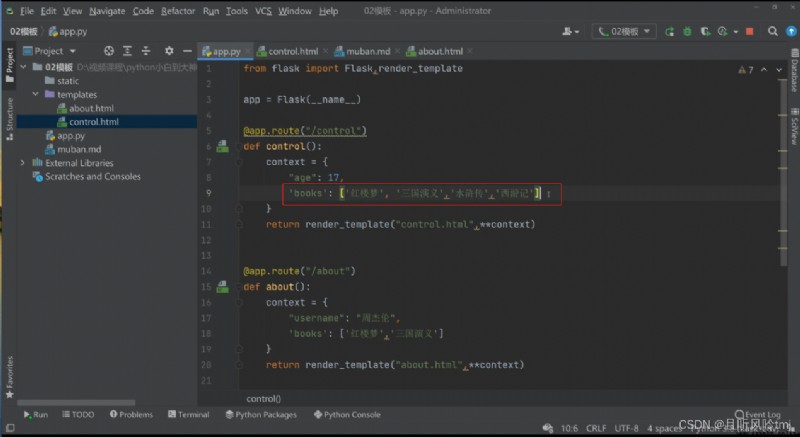
Task: Open the VCS menu
Action: pyautogui.click(x=263, y=11)
